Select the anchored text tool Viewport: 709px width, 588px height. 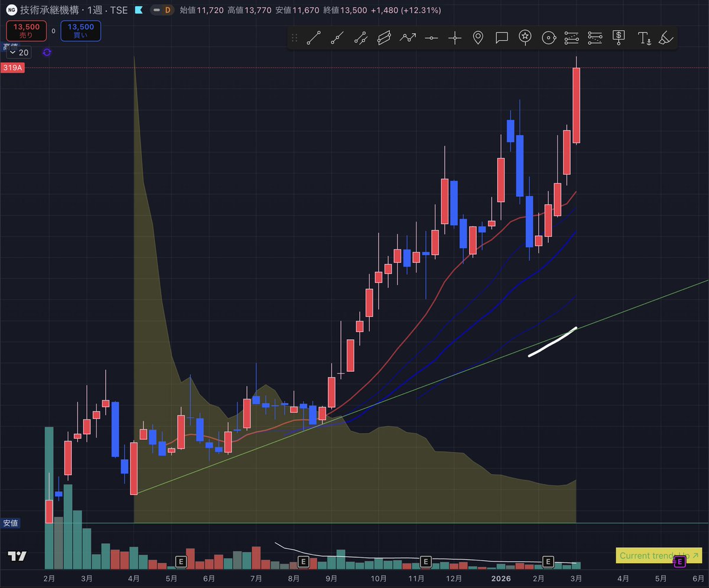tap(644, 38)
